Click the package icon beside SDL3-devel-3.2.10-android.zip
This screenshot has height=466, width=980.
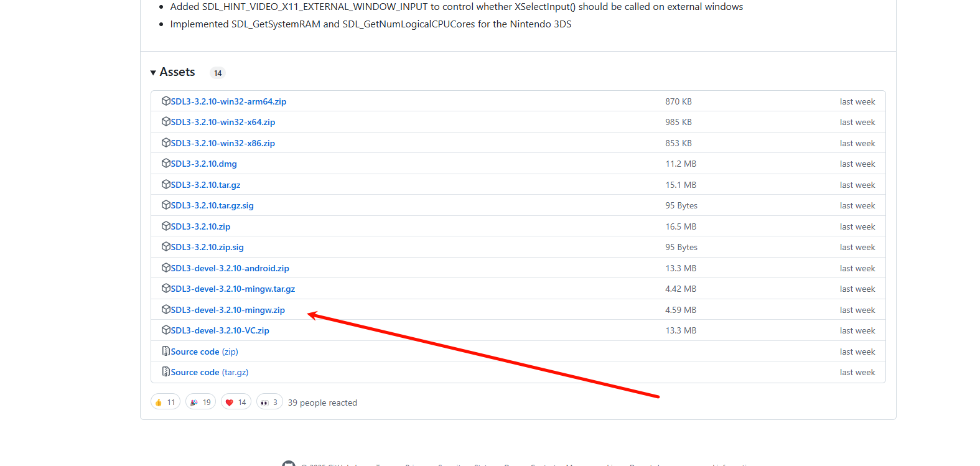(166, 268)
